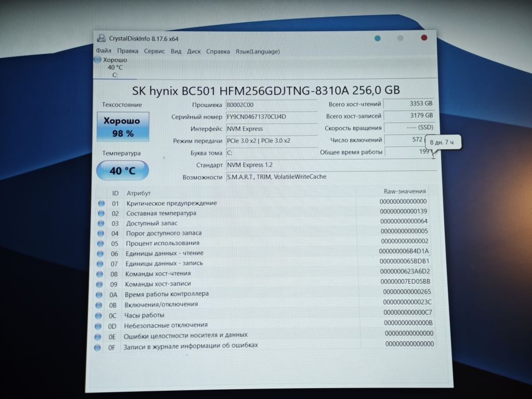Click the CrystalDiskInfo title bar app icon
The image size is (532, 399).
[x=101, y=38]
